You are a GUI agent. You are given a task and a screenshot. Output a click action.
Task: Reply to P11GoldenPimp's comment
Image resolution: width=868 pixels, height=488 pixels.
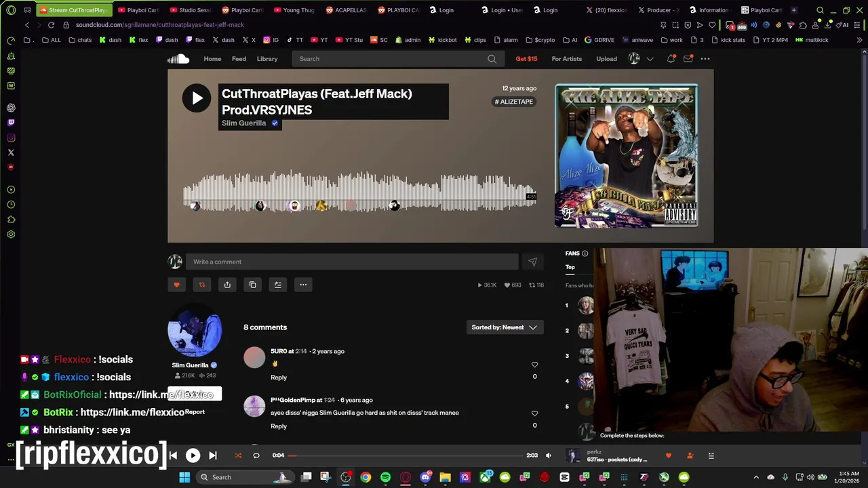pos(279,426)
